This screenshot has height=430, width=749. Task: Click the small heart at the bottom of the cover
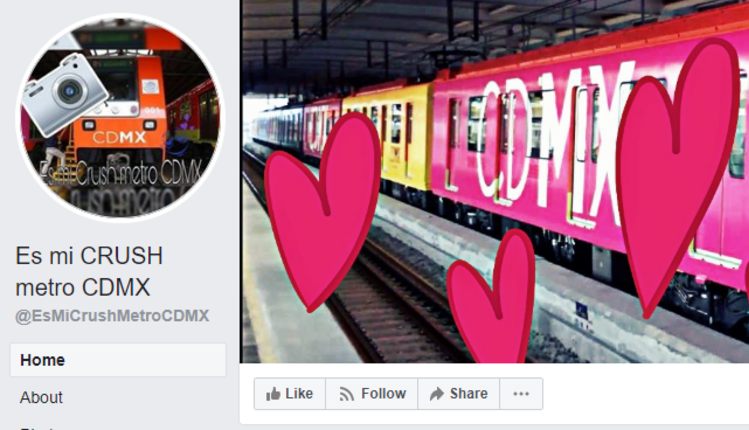pyautogui.click(x=492, y=299)
